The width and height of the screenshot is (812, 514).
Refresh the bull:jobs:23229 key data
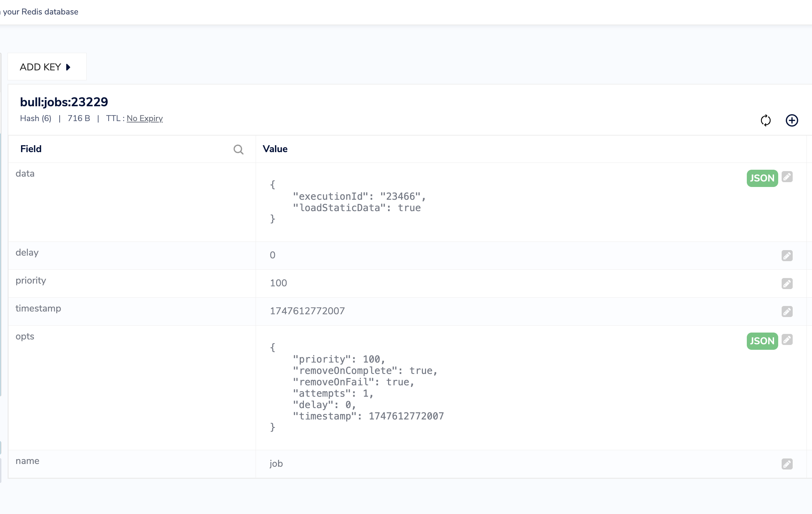click(766, 120)
